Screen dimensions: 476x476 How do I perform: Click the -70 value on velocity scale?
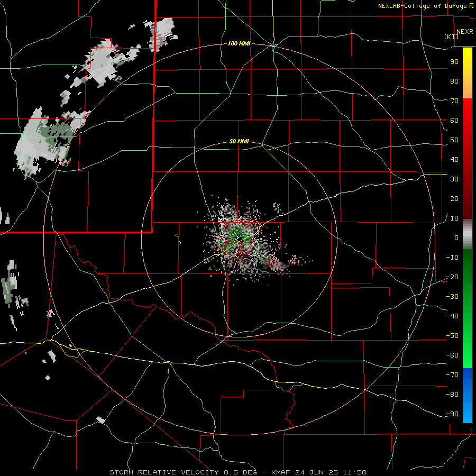click(x=452, y=375)
